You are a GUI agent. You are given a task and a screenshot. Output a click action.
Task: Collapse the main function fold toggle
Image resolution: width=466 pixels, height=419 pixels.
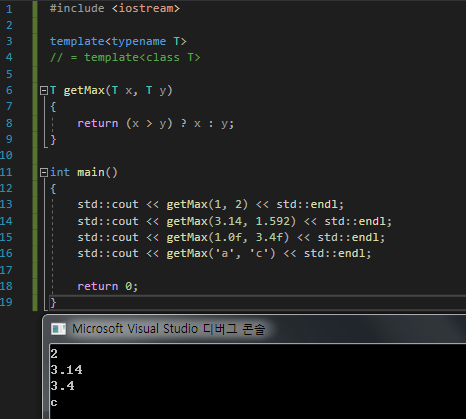click(x=44, y=173)
